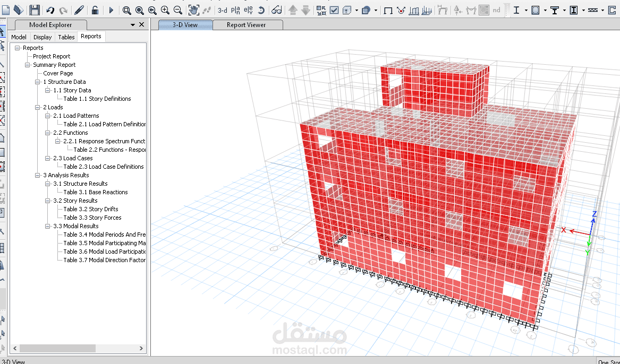Select the composite beam design icon

click(x=555, y=10)
